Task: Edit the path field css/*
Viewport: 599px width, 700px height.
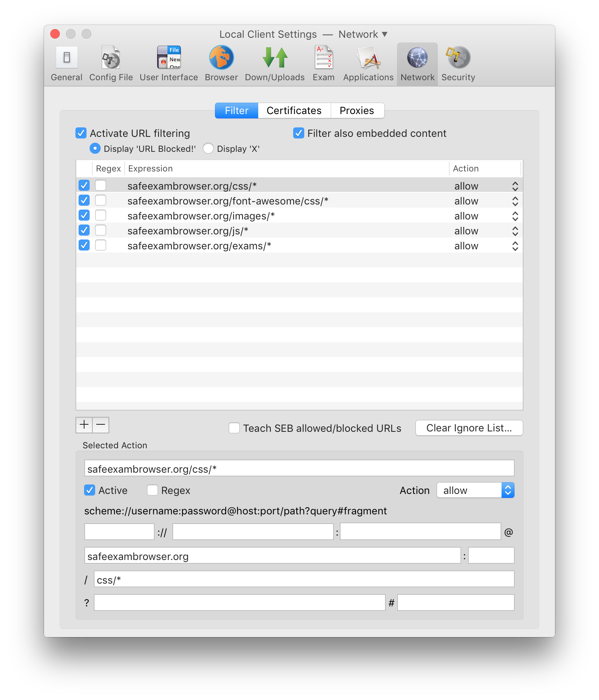Action: [304, 579]
